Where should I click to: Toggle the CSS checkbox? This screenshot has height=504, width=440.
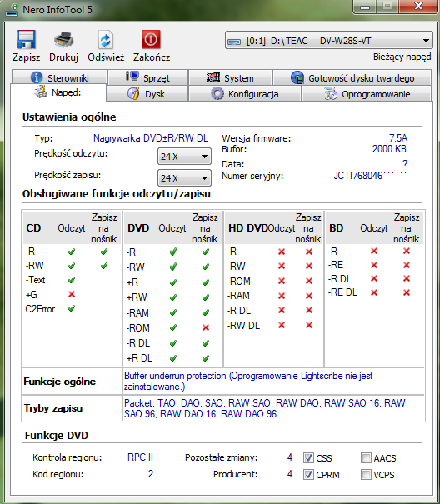[308, 457]
